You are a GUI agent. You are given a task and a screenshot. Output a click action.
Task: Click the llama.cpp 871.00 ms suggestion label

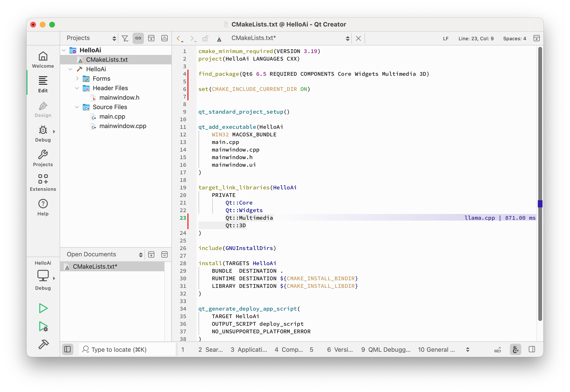(499, 218)
